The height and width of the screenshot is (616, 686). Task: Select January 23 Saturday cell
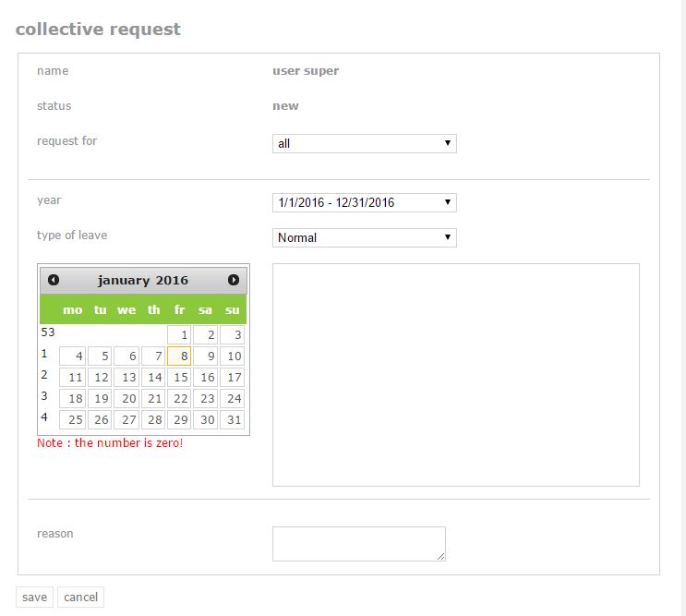click(x=205, y=399)
